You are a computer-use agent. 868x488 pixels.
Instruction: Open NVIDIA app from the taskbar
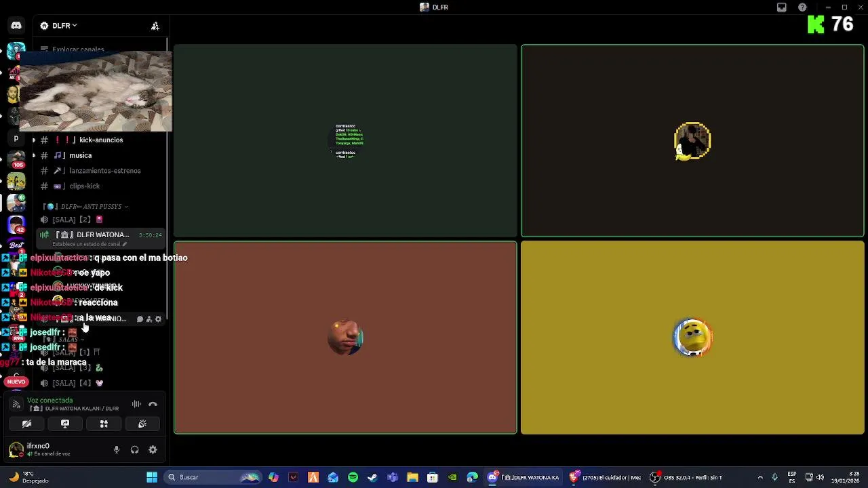pos(452,477)
